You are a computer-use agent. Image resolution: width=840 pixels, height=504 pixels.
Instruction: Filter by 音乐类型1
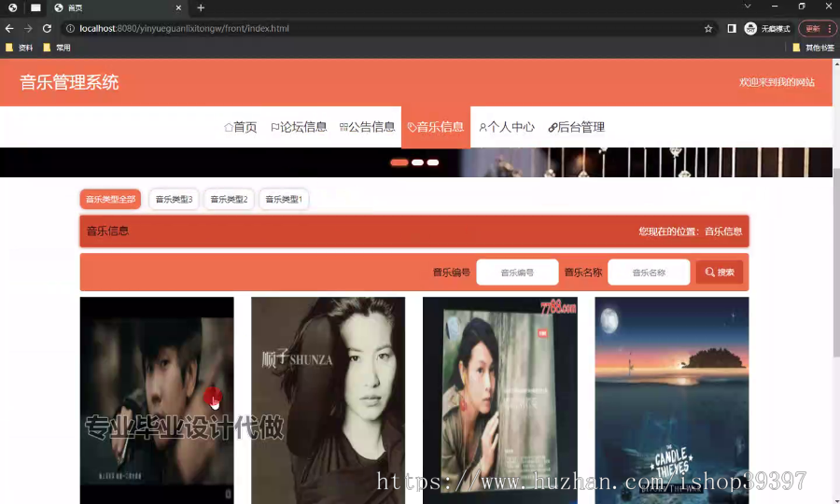click(x=284, y=199)
